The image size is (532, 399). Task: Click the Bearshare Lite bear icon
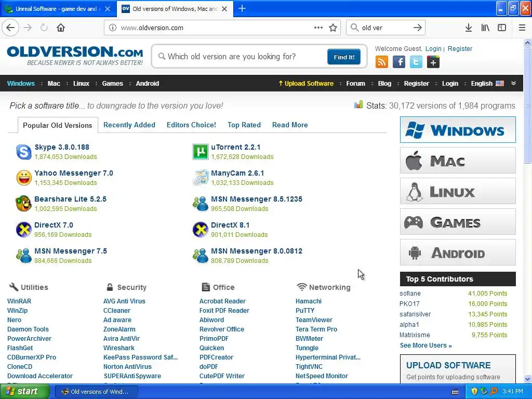pos(24,204)
